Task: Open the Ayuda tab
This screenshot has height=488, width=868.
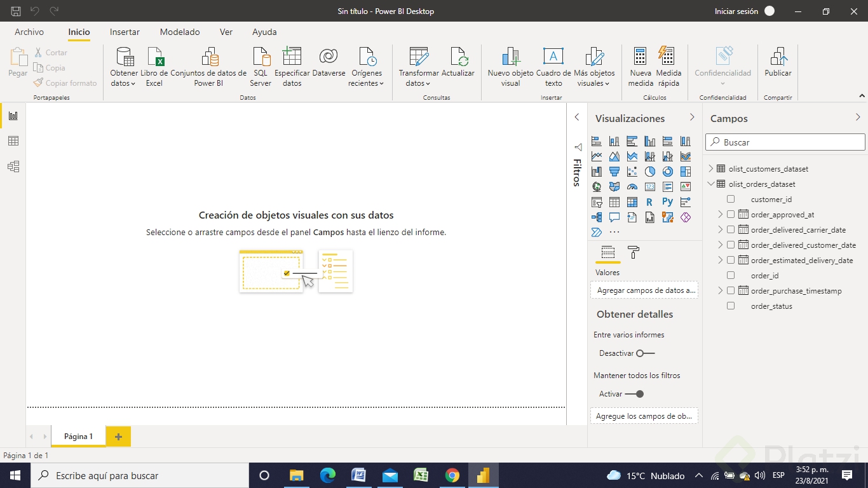Action: pyautogui.click(x=264, y=32)
